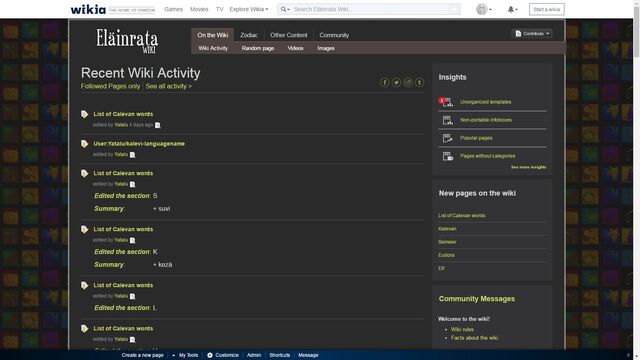
Task: Open the Eläinrata Wiki wordmark home link
Action: [127, 41]
